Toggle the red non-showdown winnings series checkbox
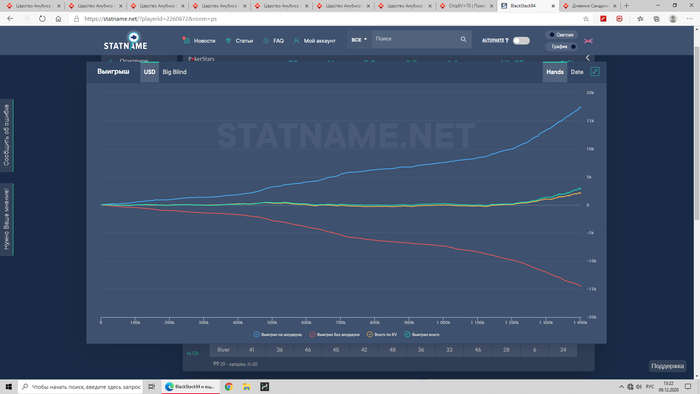Viewport: 700px width, 394px height. [x=312, y=334]
